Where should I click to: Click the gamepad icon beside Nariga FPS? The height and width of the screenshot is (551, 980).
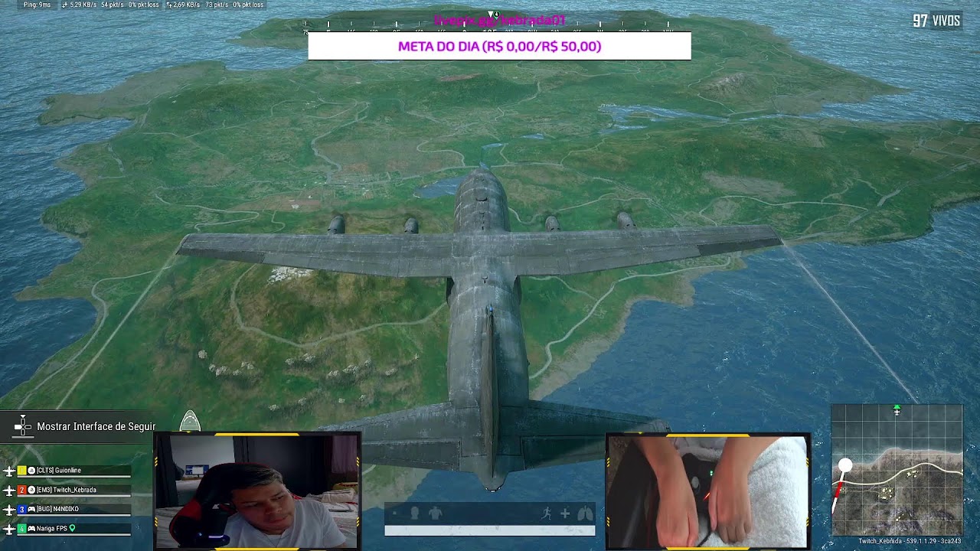click(31, 528)
